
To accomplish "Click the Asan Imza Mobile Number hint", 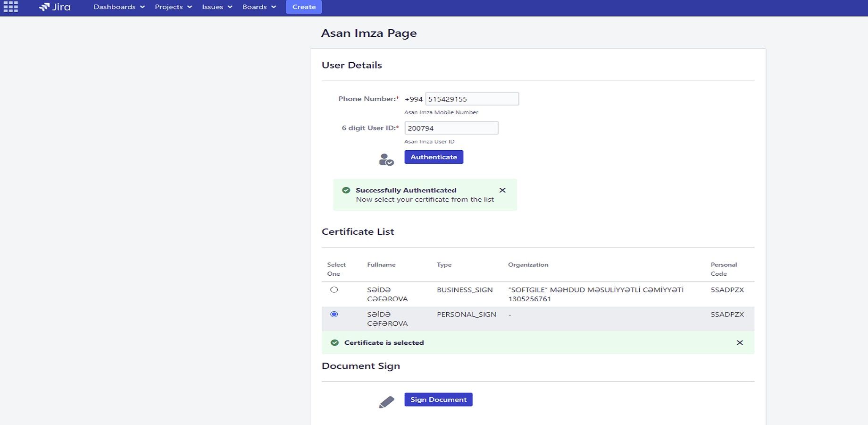I will (441, 112).
